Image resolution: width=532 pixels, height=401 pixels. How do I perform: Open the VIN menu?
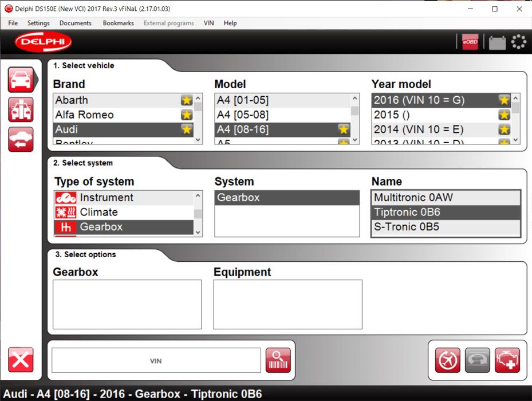point(208,23)
